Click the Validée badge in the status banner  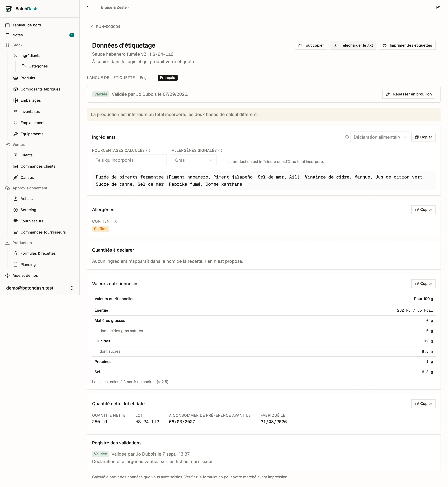tap(101, 94)
